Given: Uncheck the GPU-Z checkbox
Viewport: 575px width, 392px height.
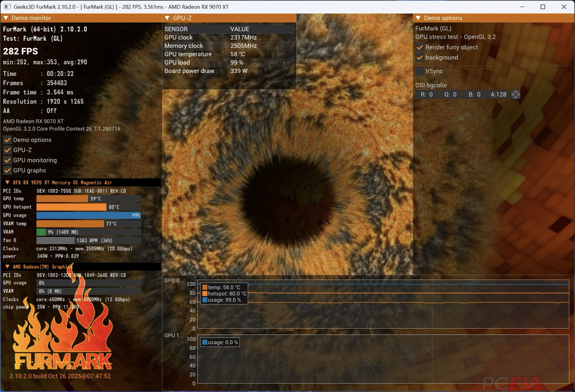Looking at the screenshot, I should [7, 150].
